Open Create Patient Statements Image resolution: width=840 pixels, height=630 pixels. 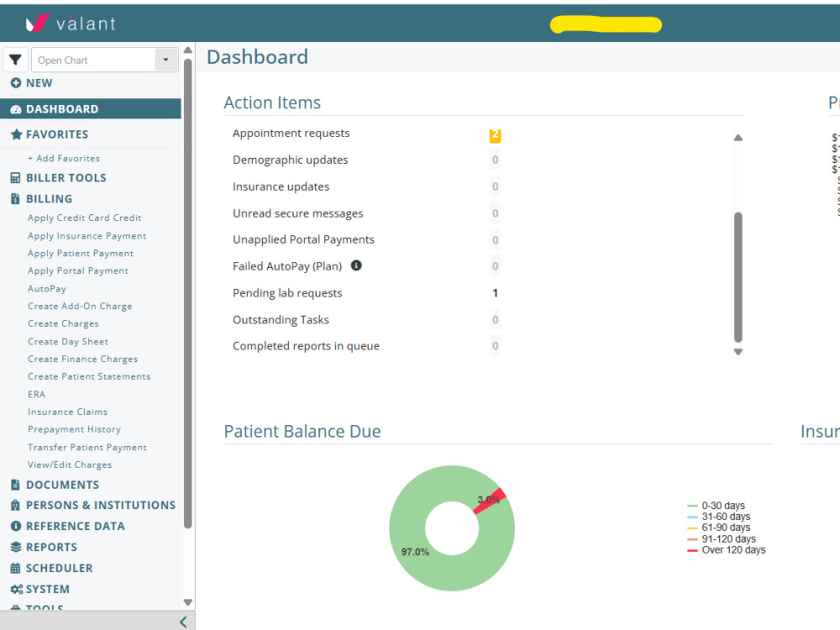pos(89,376)
